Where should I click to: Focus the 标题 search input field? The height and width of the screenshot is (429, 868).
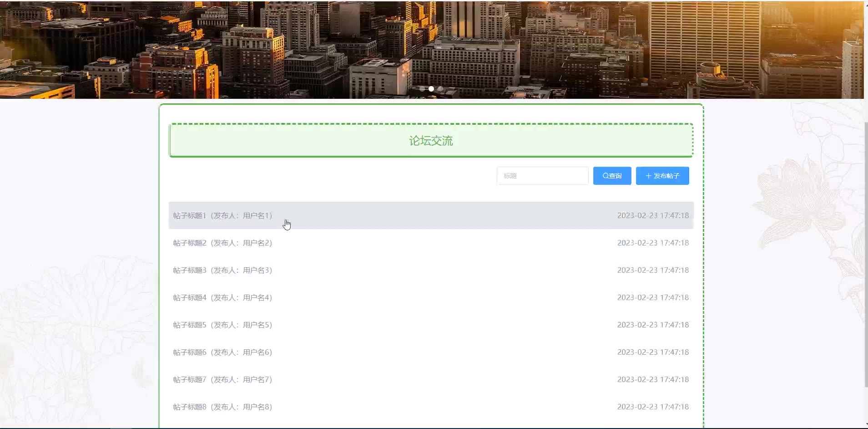click(542, 176)
